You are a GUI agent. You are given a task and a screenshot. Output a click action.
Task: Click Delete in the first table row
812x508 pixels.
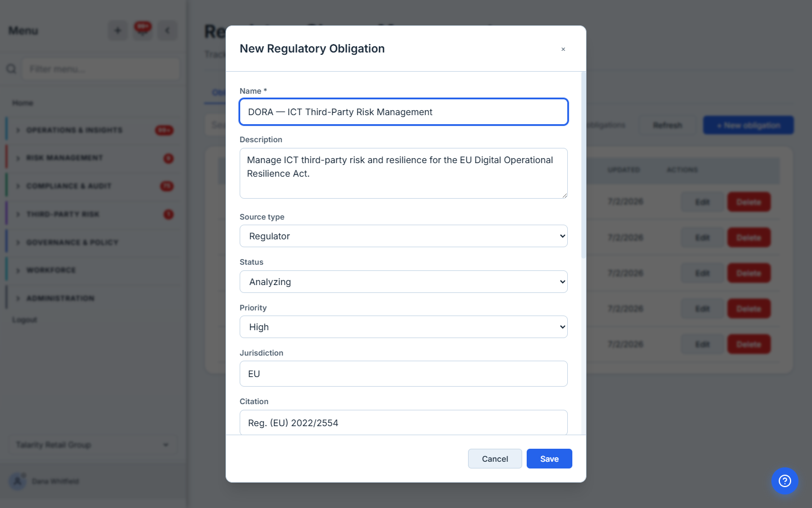(749, 202)
